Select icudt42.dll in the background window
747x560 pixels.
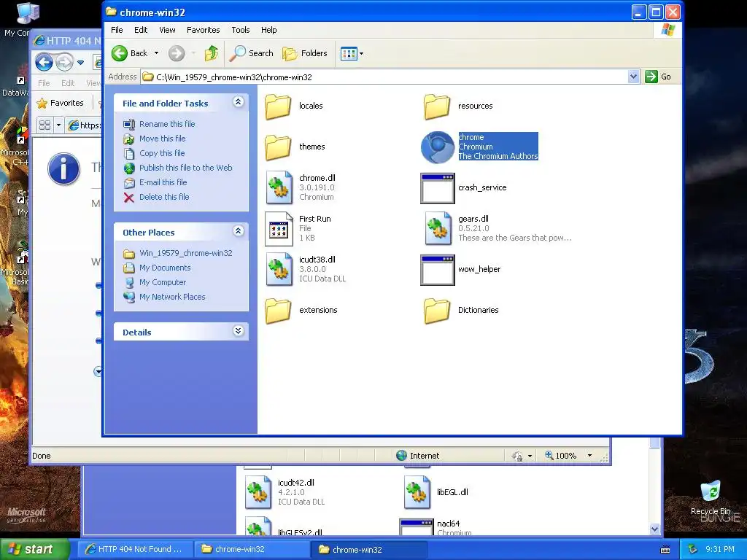[258, 492]
